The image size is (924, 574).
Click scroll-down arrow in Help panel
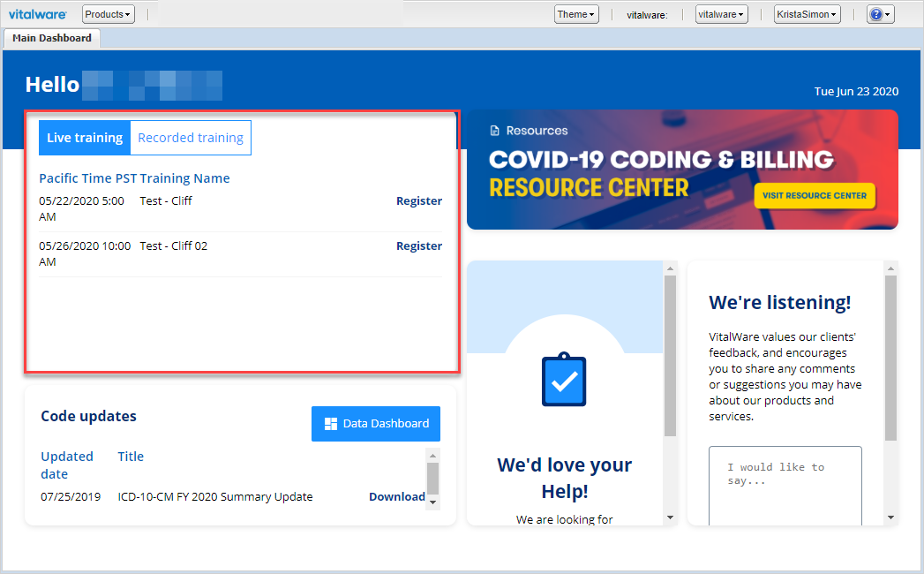670,517
